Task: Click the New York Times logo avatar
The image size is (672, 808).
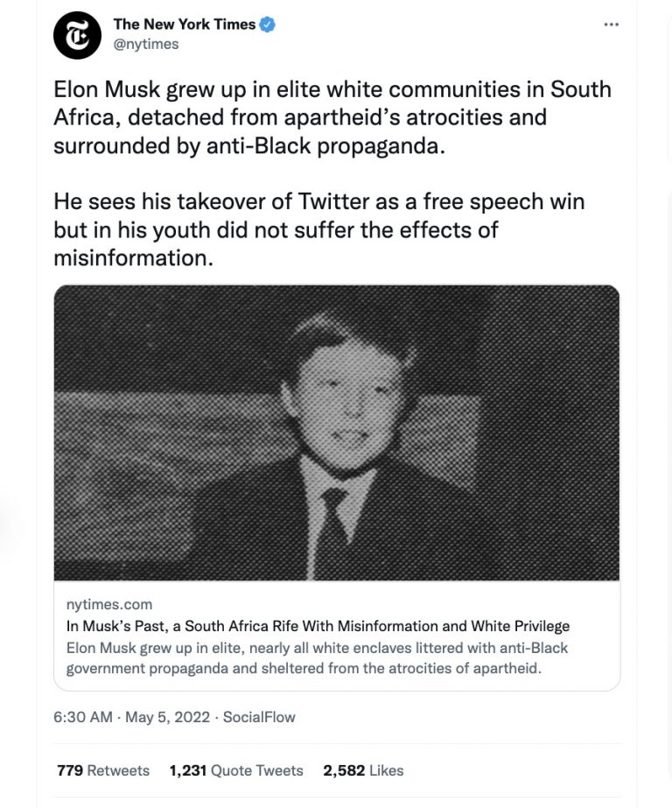Action: [x=77, y=36]
